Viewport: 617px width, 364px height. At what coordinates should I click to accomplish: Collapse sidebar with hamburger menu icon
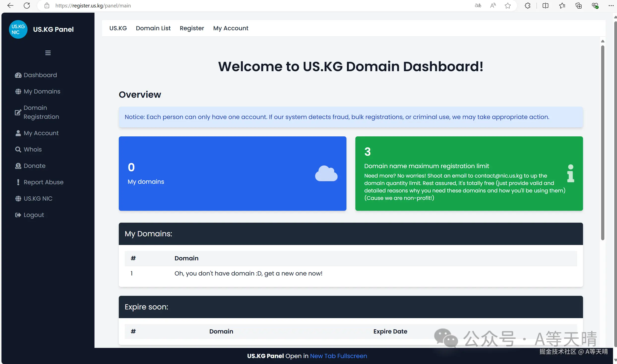(x=48, y=53)
